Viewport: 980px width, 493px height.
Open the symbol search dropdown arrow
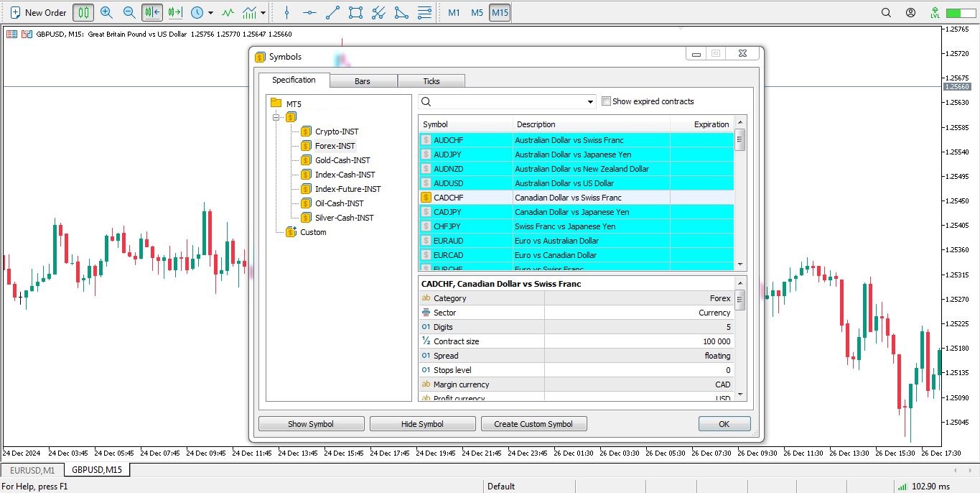(x=591, y=102)
